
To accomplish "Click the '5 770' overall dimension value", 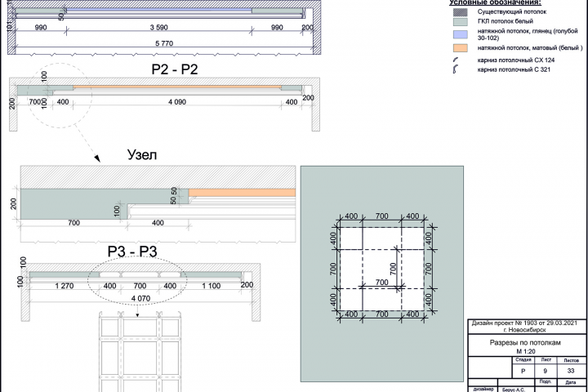I will (x=164, y=43).
